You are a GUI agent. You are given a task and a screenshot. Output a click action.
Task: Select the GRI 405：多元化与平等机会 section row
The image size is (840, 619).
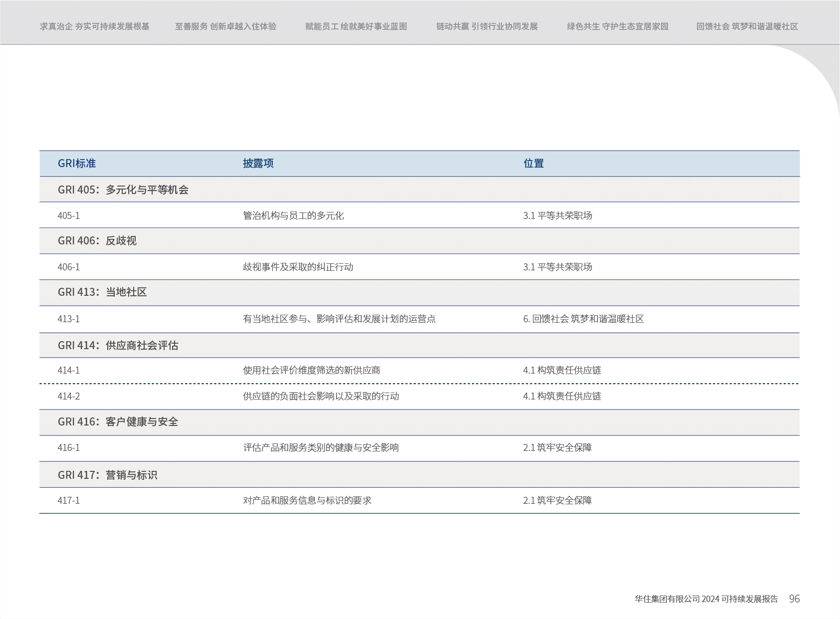click(123, 190)
